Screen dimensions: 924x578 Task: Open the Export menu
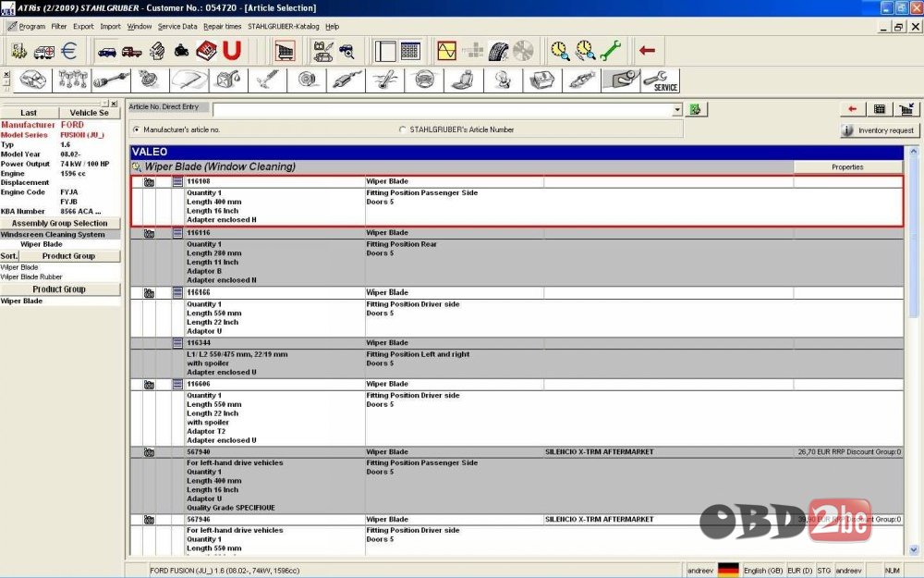83,27
